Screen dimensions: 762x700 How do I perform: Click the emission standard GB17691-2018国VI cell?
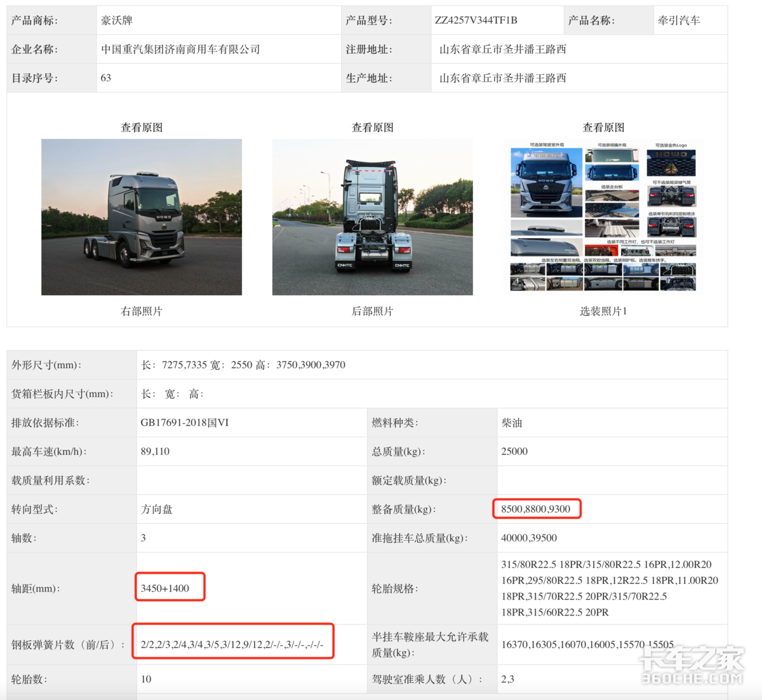[251, 423]
